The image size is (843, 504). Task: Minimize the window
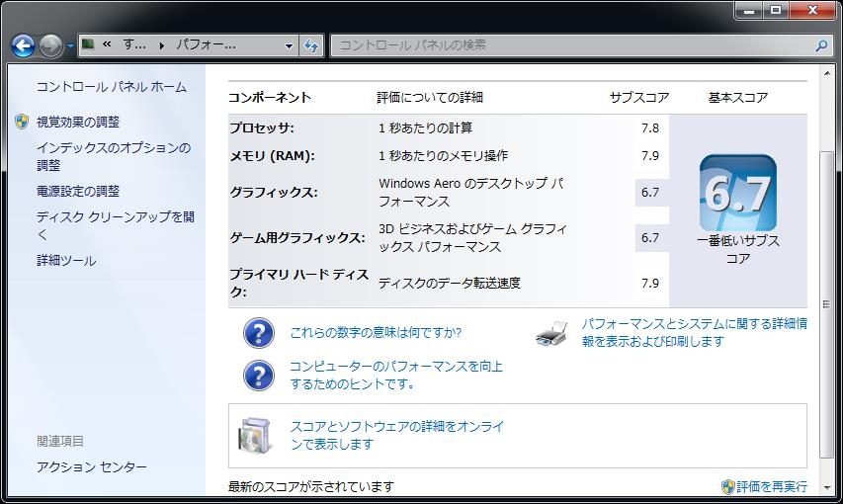click(x=749, y=10)
